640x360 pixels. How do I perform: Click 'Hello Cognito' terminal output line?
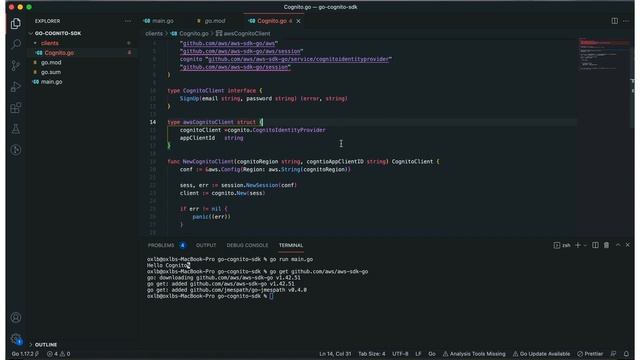(x=169, y=265)
